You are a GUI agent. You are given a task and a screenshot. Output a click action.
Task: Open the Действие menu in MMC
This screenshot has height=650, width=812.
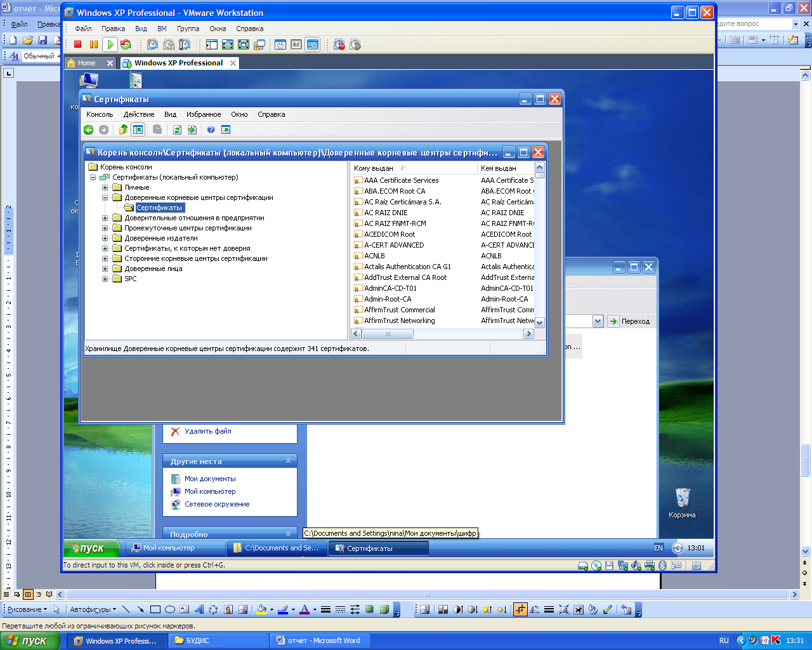click(x=139, y=114)
